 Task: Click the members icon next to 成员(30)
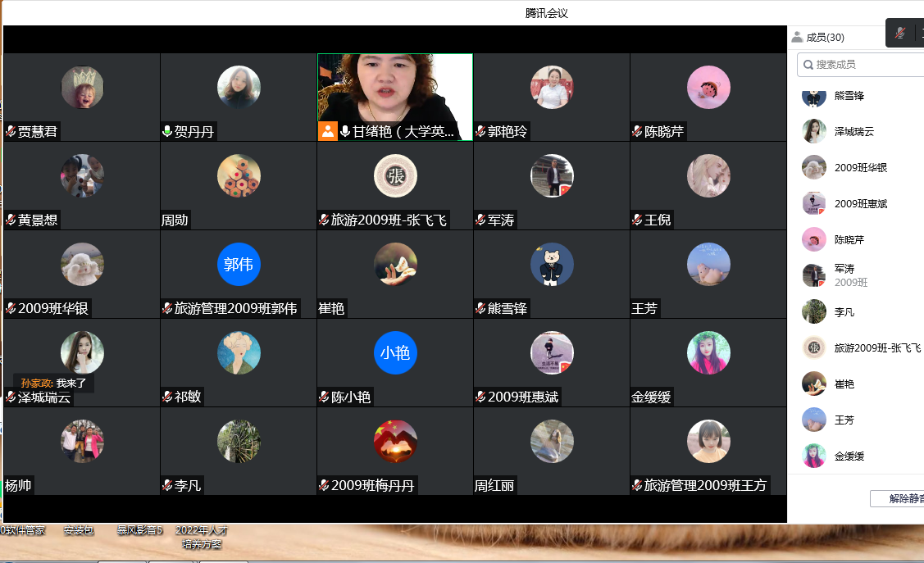click(x=797, y=37)
